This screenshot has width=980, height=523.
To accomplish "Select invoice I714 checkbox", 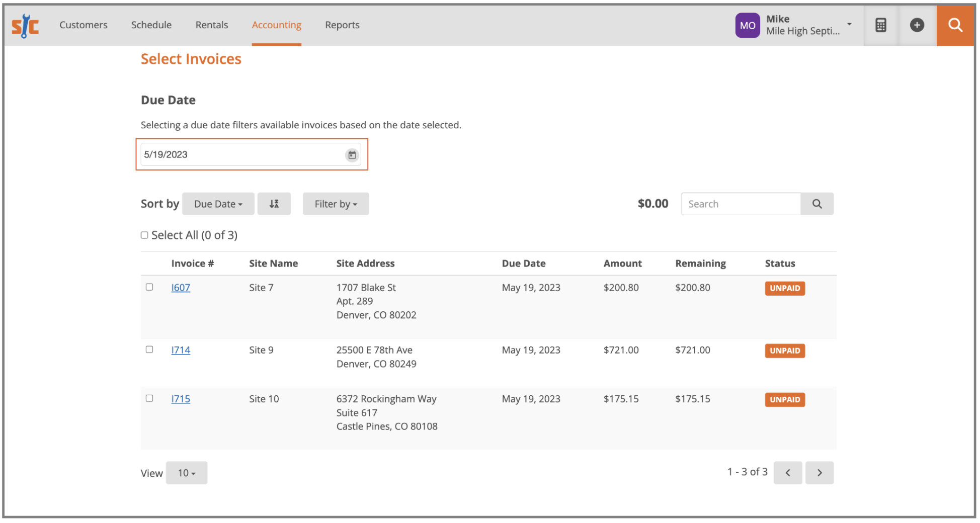I will point(149,350).
